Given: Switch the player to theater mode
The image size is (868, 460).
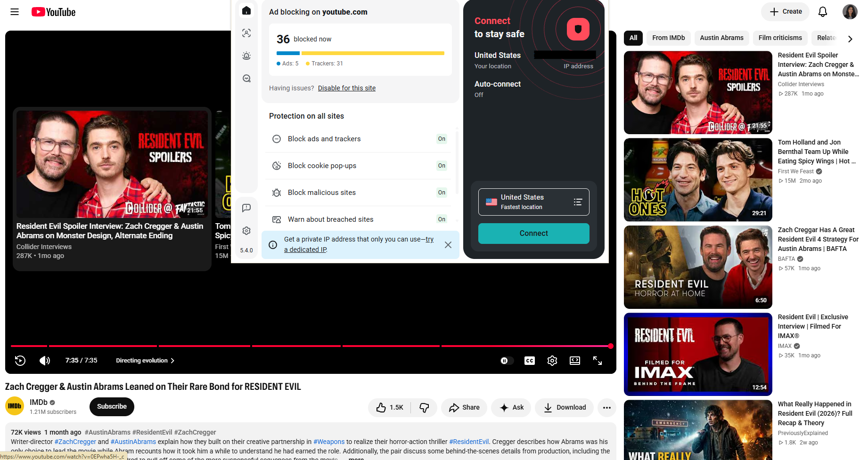Looking at the screenshot, I should (x=575, y=361).
